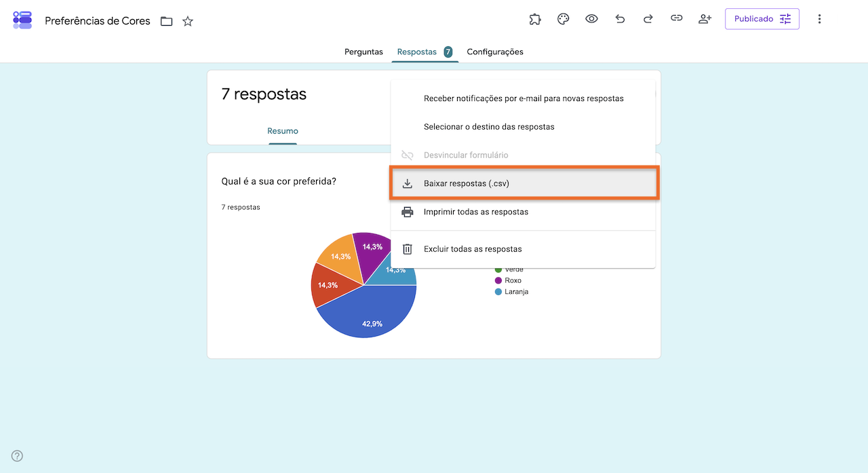Click the Publicado button

(x=762, y=19)
